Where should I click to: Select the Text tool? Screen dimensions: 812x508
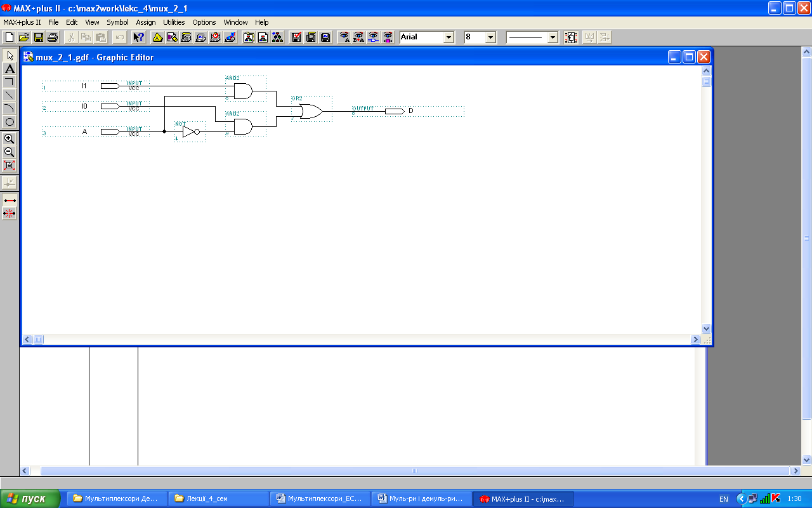pyautogui.click(x=10, y=69)
